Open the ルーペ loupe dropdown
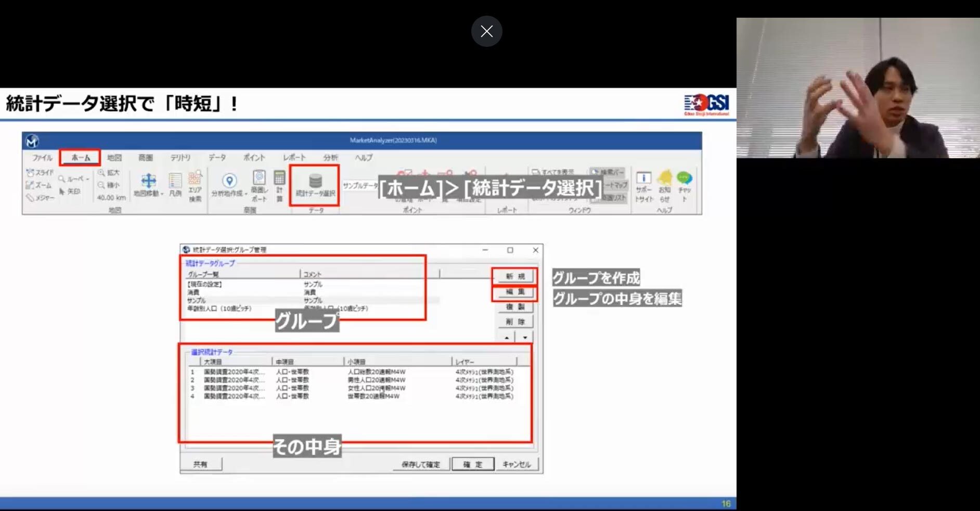 pos(73,179)
